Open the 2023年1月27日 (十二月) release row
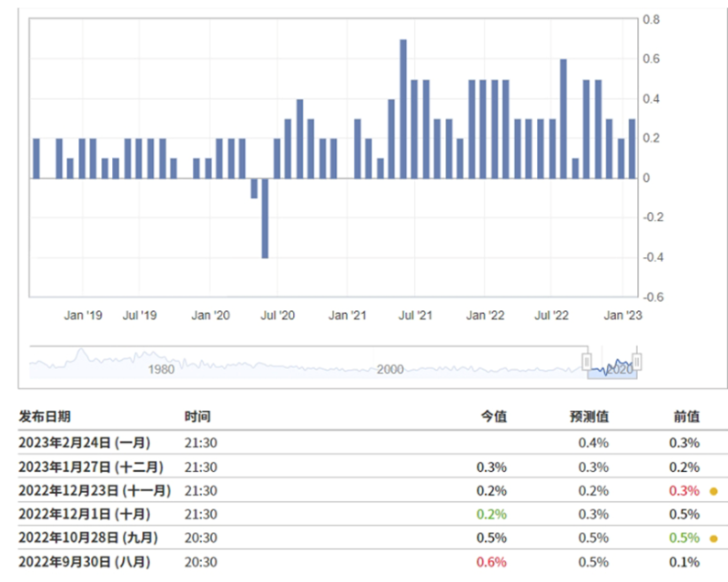This screenshot has width=728, height=582. [90, 467]
